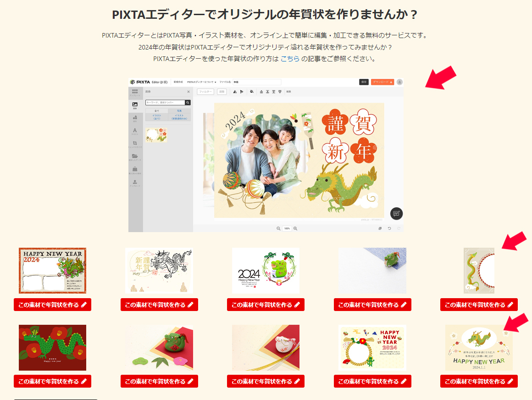The width and height of the screenshot is (532, 400).
Task: Select the 画像 image icon in editor sidebar
Action: tap(135, 105)
